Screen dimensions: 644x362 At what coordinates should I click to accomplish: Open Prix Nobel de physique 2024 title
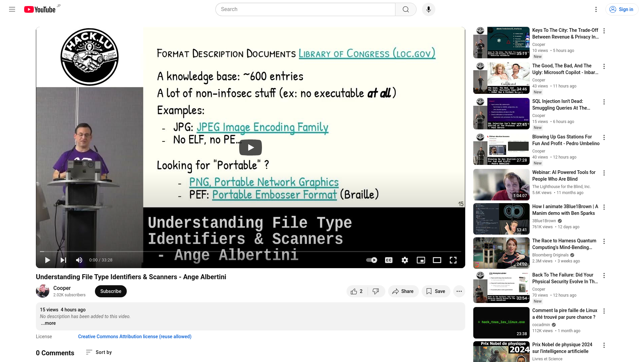coord(562,348)
